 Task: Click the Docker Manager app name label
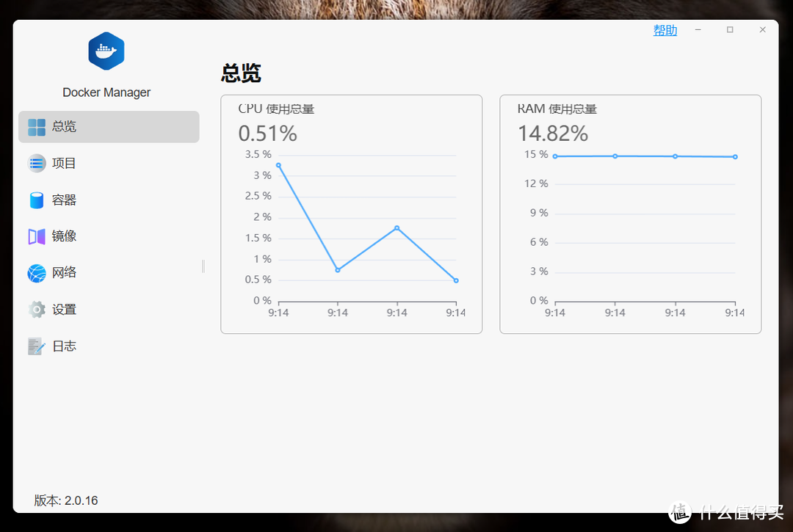106,92
